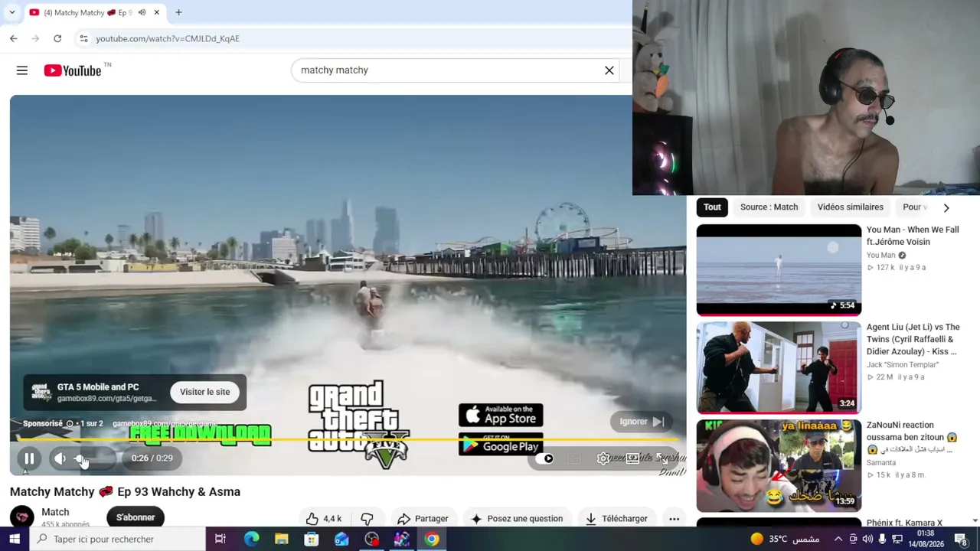Seek on the yellow ad progress bar

[348, 440]
